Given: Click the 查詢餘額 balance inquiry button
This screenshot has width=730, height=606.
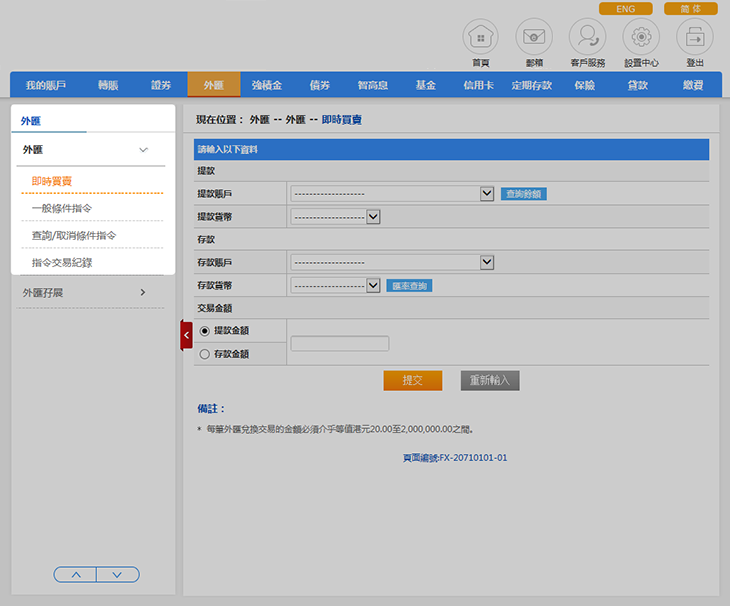Looking at the screenshot, I should click(x=523, y=194).
